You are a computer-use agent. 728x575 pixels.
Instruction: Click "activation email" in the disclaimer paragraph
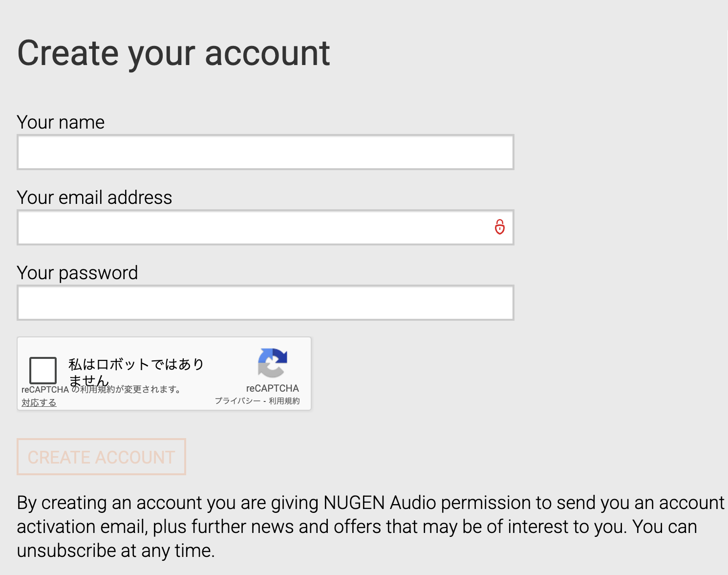point(82,527)
